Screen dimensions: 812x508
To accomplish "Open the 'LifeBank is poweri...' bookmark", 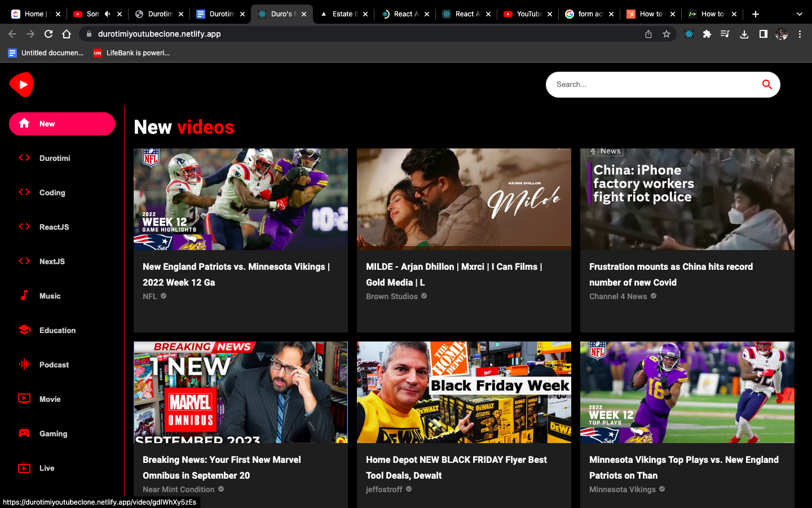I will click(131, 53).
